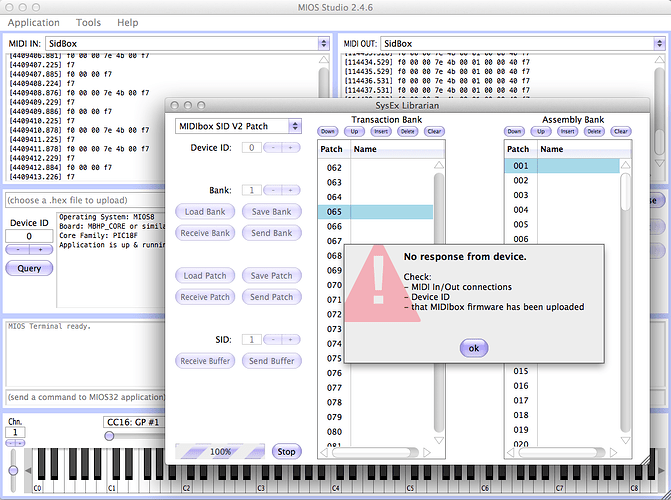Screen dimensions: 671x500
Task: Open the Help menu
Action: tap(128, 23)
